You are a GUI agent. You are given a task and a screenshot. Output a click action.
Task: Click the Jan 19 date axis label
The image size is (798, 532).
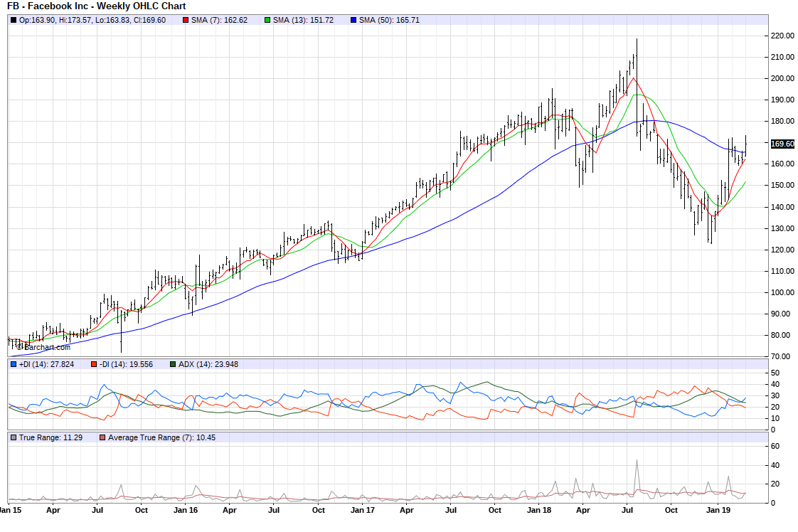(x=718, y=510)
